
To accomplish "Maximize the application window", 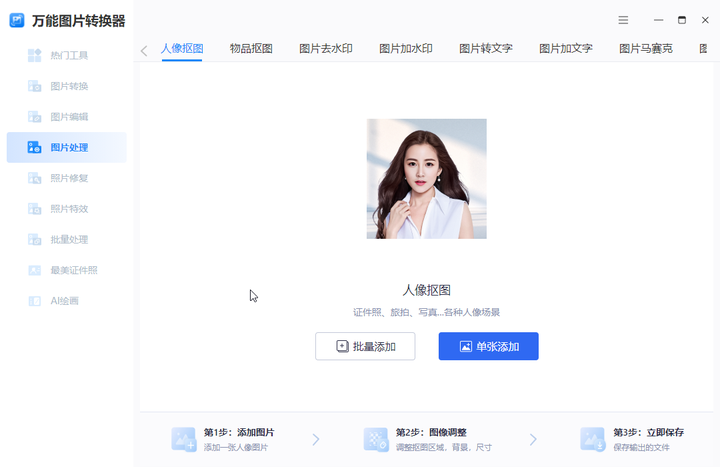I will (682, 20).
